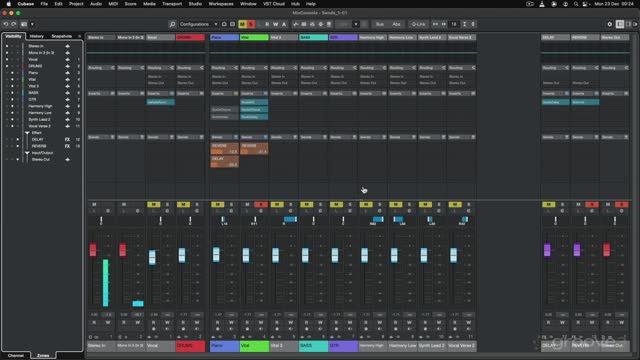
Task: Open the Configurations dropdown
Action: coord(198,24)
